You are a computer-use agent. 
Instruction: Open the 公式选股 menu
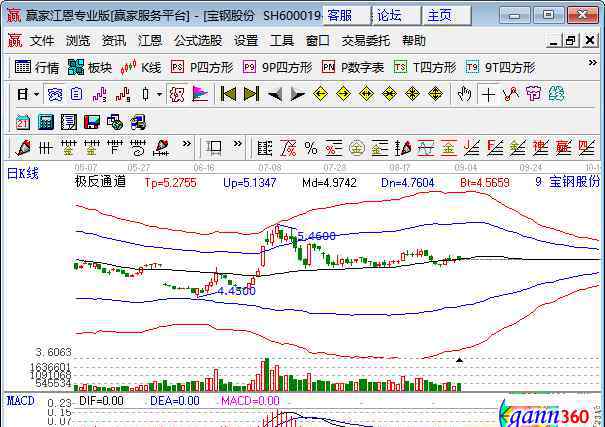point(198,41)
